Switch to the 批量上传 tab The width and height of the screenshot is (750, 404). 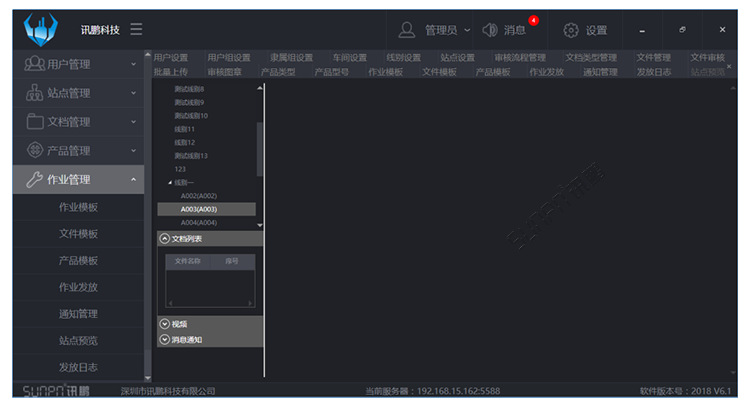[x=171, y=72]
